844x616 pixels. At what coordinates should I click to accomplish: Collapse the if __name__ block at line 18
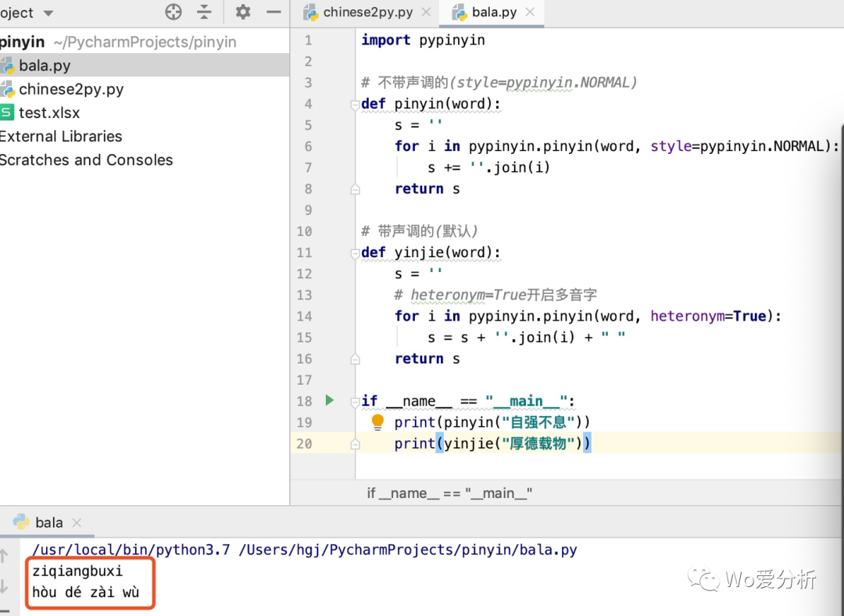click(355, 402)
